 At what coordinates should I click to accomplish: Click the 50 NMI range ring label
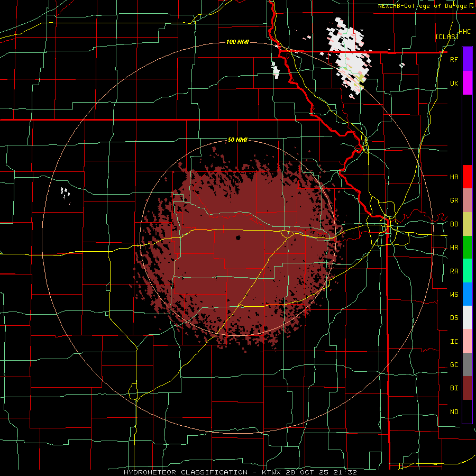(237, 140)
